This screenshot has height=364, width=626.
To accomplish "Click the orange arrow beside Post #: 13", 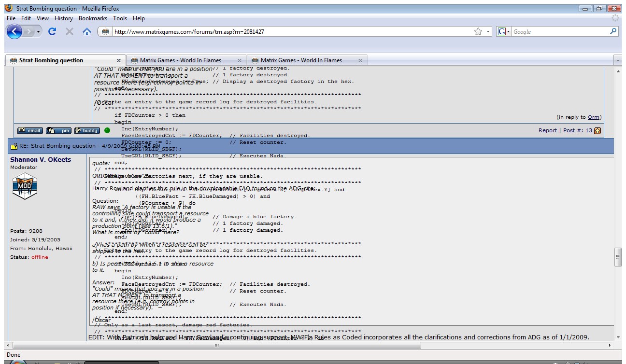I will coord(598,130).
